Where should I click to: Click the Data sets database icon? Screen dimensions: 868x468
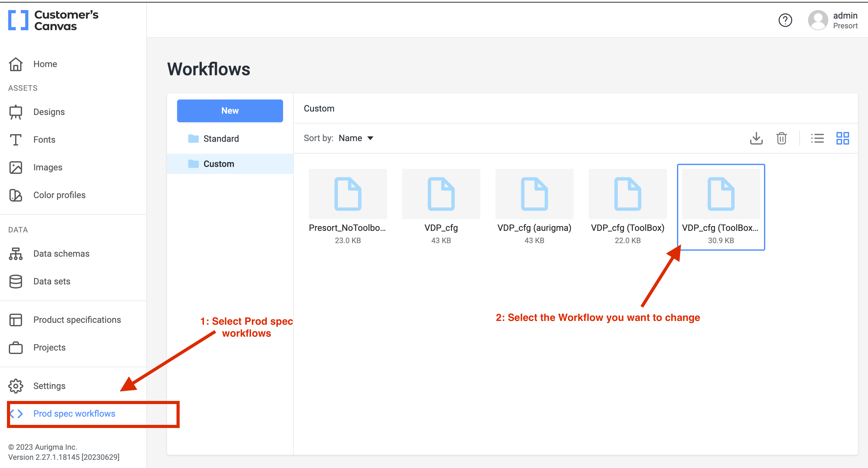coord(15,281)
